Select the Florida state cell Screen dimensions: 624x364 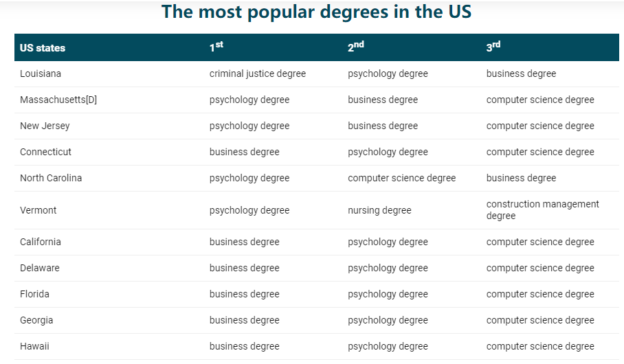coord(34,294)
